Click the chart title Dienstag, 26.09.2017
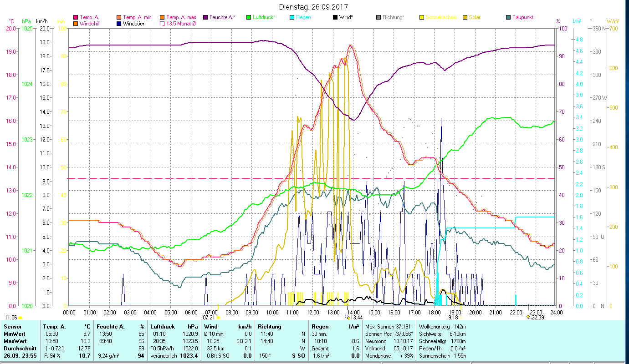Screen dimensions: 629x364 [x=312, y=7]
